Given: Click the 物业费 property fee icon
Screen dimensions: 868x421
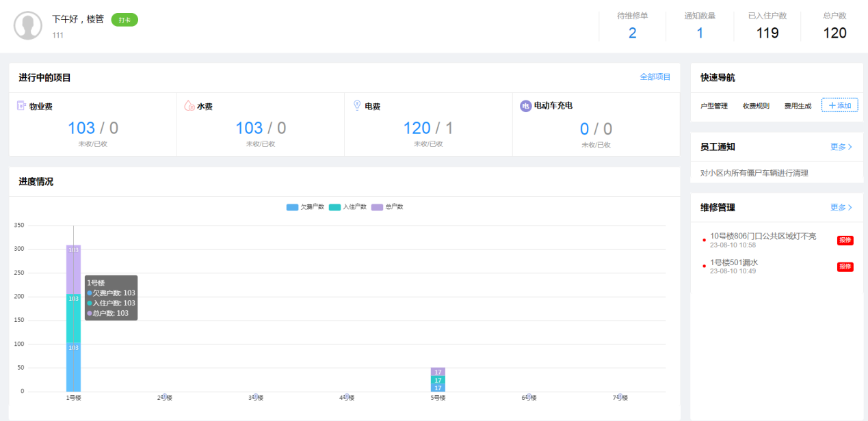Looking at the screenshot, I should point(21,106).
